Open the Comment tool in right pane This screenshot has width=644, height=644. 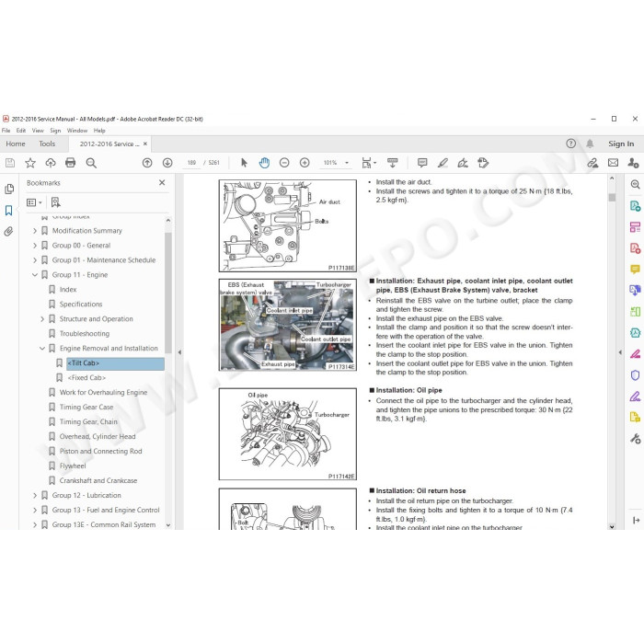636,270
